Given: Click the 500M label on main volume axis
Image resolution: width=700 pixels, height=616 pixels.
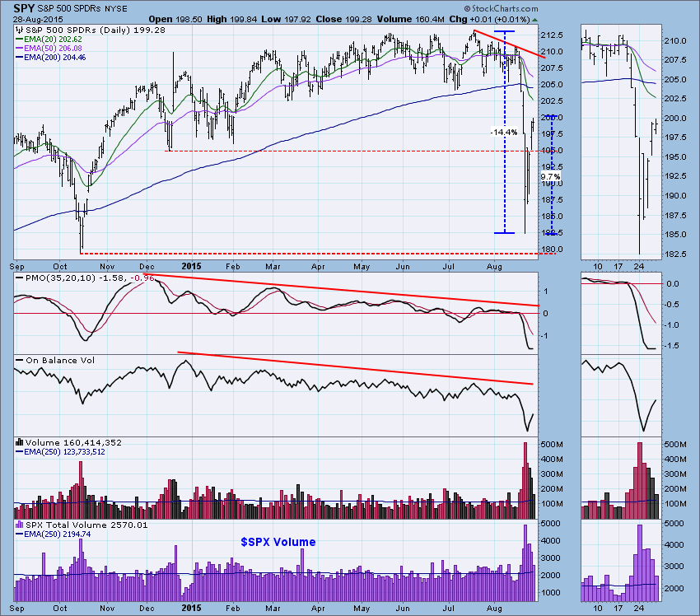Looking at the screenshot, I should click(551, 444).
